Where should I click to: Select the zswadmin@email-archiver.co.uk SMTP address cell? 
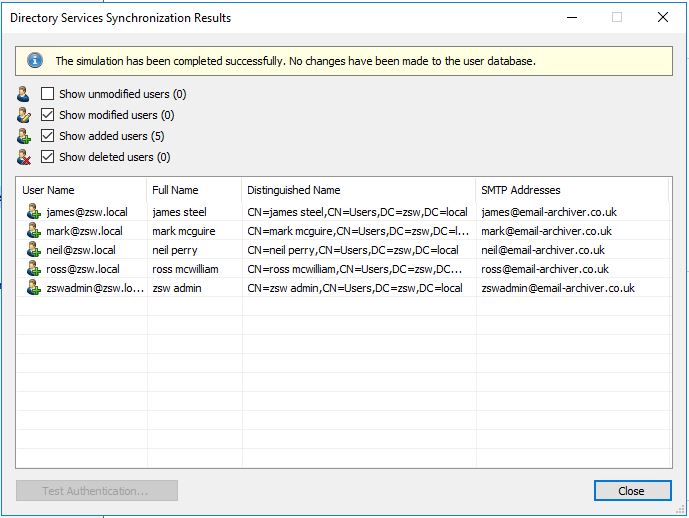coord(573,288)
